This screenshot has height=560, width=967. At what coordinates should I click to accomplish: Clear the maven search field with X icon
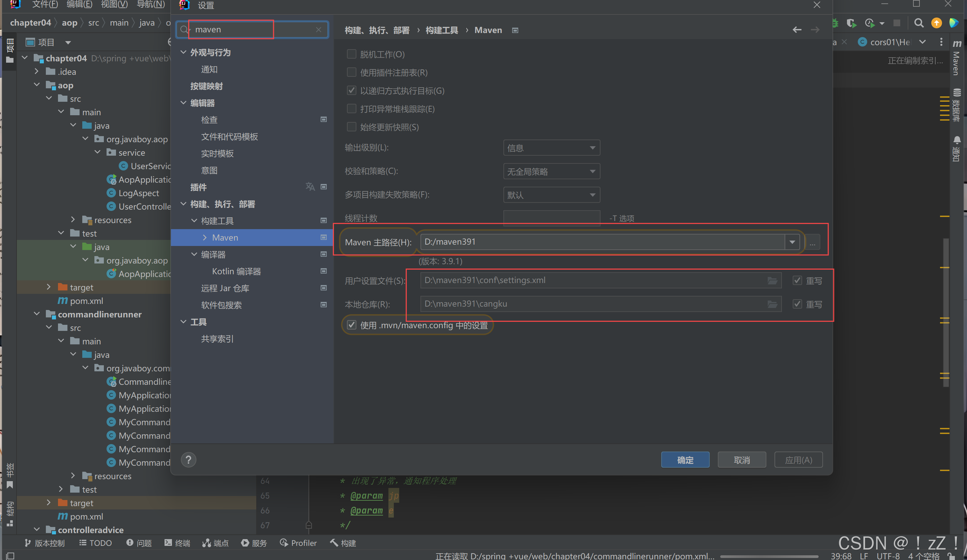click(x=319, y=30)
